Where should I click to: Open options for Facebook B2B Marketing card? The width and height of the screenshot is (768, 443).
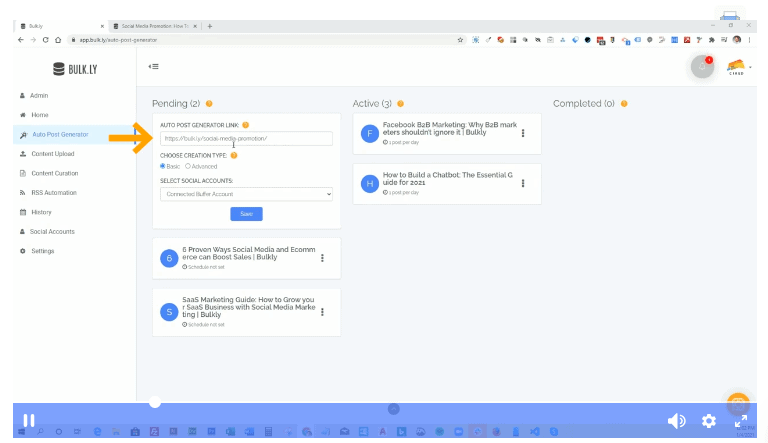tap(523, 133)
